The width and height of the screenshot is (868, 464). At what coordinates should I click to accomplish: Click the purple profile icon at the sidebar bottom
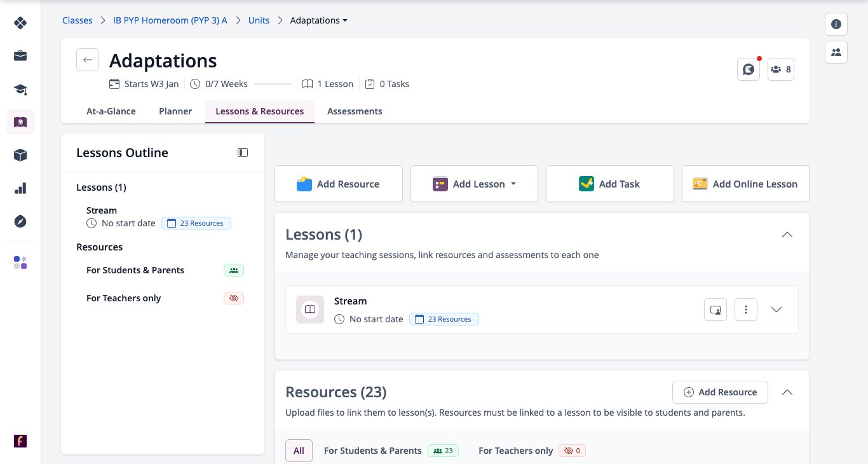click(20, 441)
